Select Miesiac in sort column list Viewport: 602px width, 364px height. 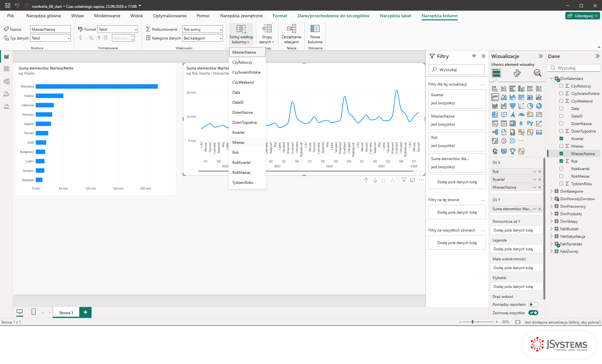coord(247,143)
